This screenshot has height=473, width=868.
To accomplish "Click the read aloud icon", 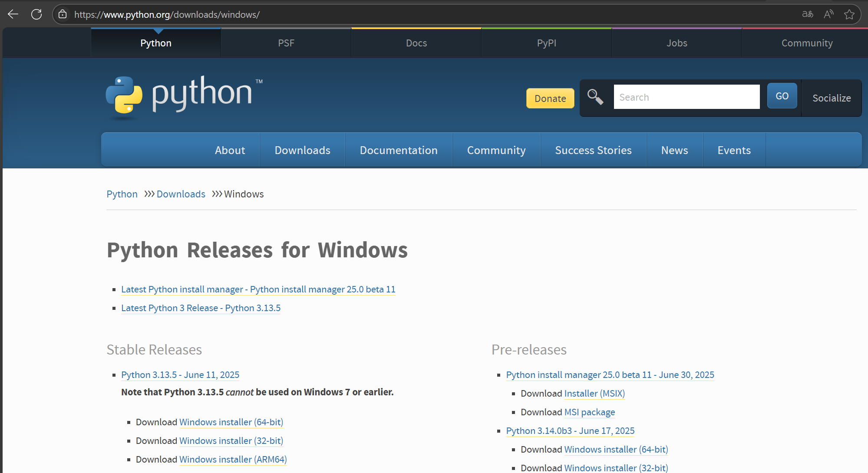I will (828, 14).
